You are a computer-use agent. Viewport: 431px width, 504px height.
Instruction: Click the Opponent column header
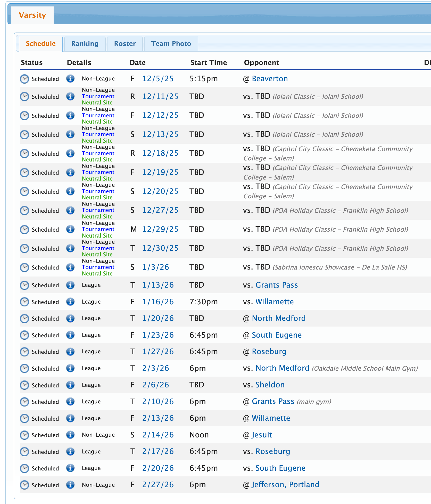coord(261,63)
